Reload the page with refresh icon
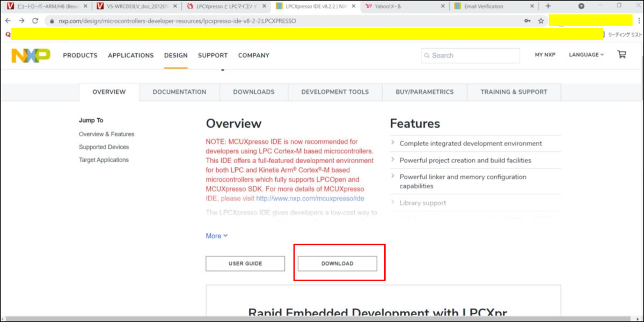 [x=35, y=21]
